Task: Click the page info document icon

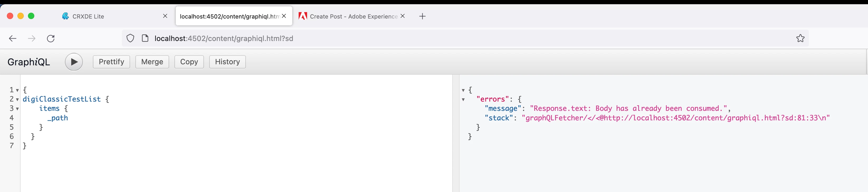Action: (x=145, y=38)
